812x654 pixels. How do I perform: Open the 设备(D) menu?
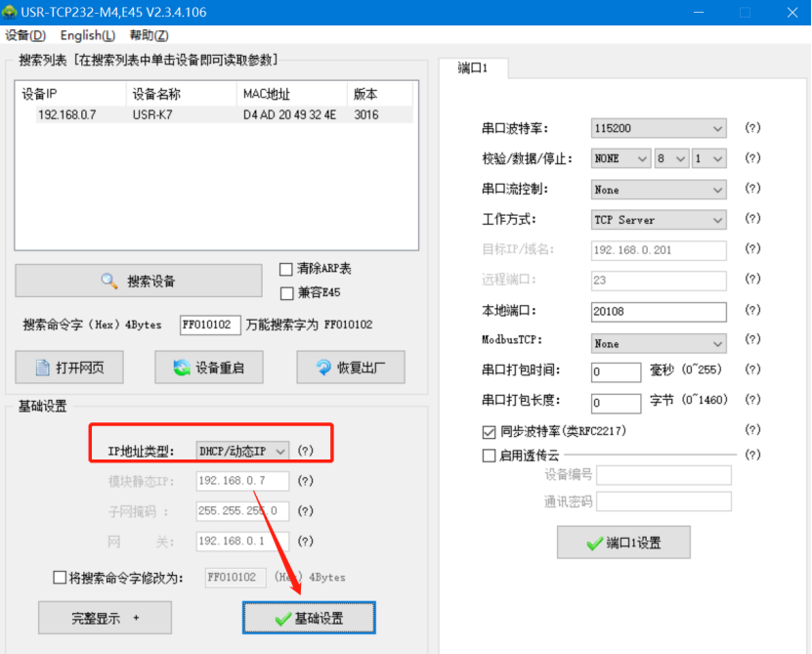[x=25, y=35]
